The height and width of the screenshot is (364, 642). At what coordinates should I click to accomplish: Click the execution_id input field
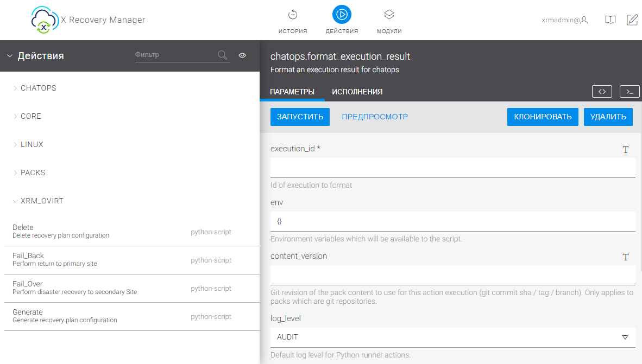452,168
